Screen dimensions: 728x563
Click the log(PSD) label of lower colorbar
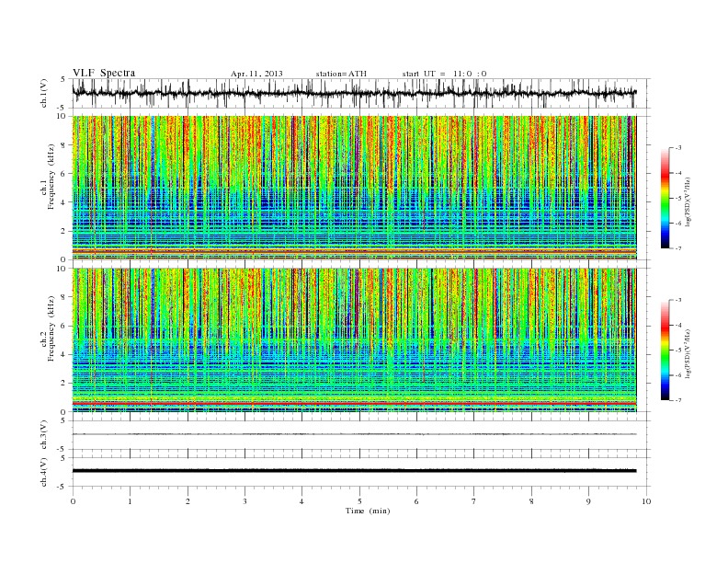(x=688, y=352)
